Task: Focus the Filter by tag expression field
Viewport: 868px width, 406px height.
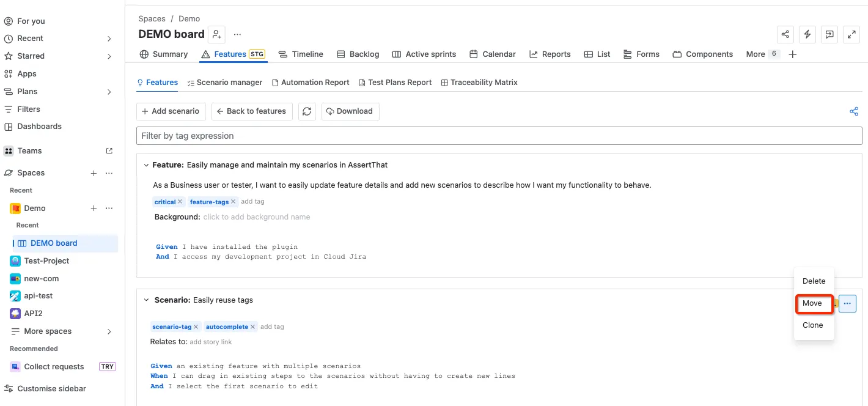Action: pos(499,136)
